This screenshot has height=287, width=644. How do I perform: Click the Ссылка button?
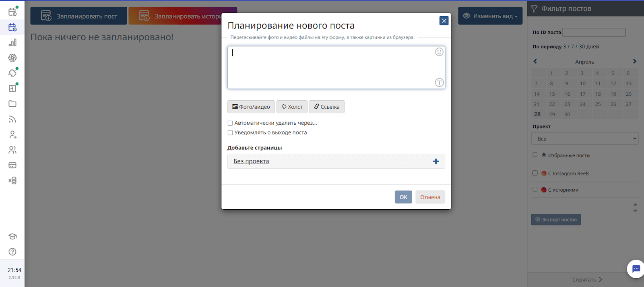point(327,107)
